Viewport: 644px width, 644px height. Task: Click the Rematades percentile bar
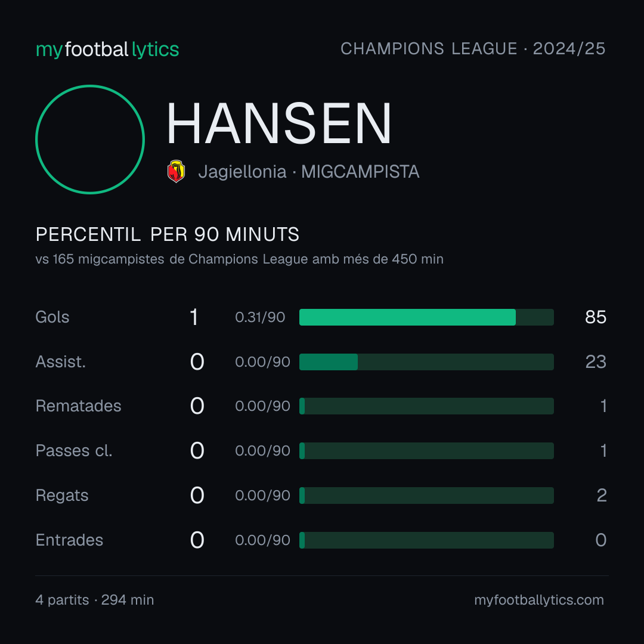click(426, 406)
